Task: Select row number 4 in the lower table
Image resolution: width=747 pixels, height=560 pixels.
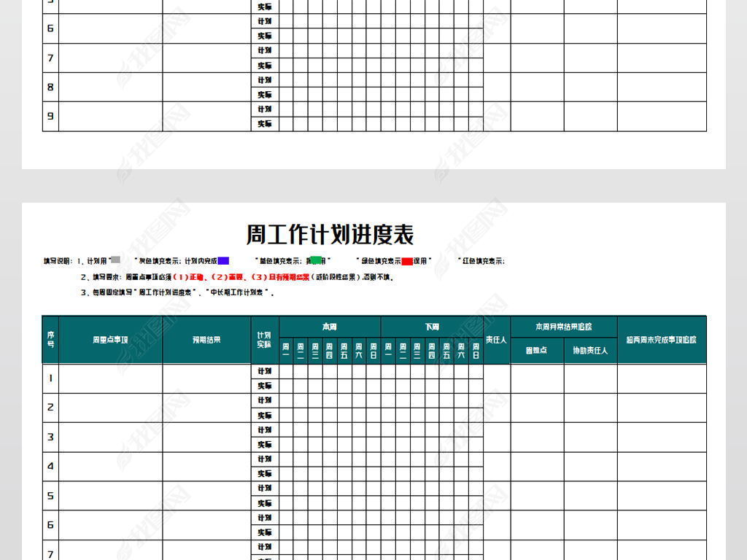Action: point(50,466)
